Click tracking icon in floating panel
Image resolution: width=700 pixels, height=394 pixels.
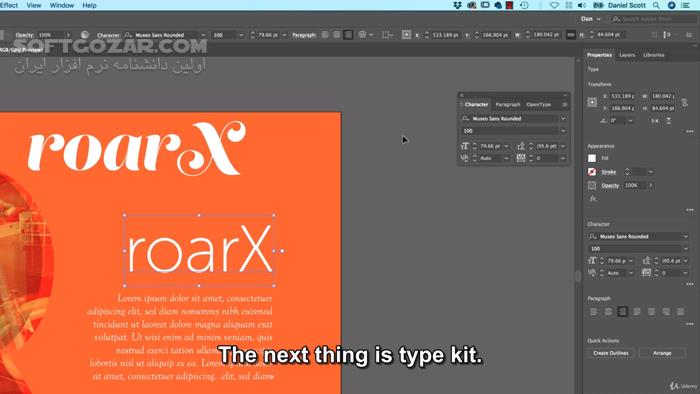(521, 158)
